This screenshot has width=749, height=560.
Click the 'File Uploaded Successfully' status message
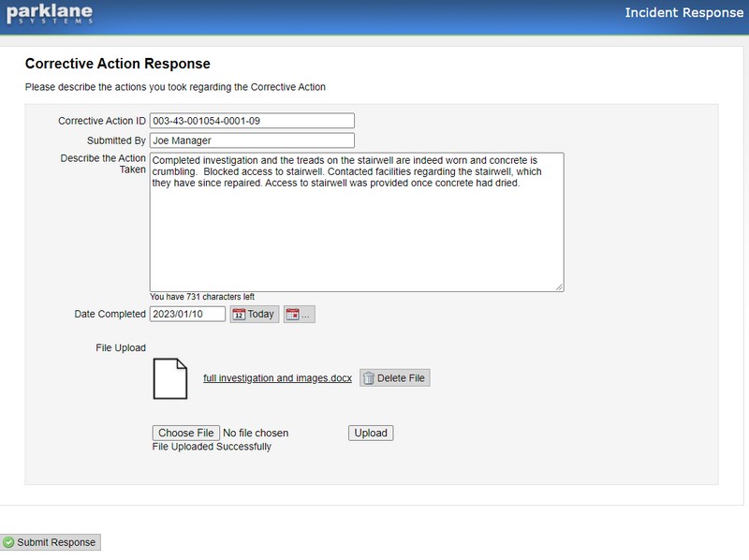(212, 447)
